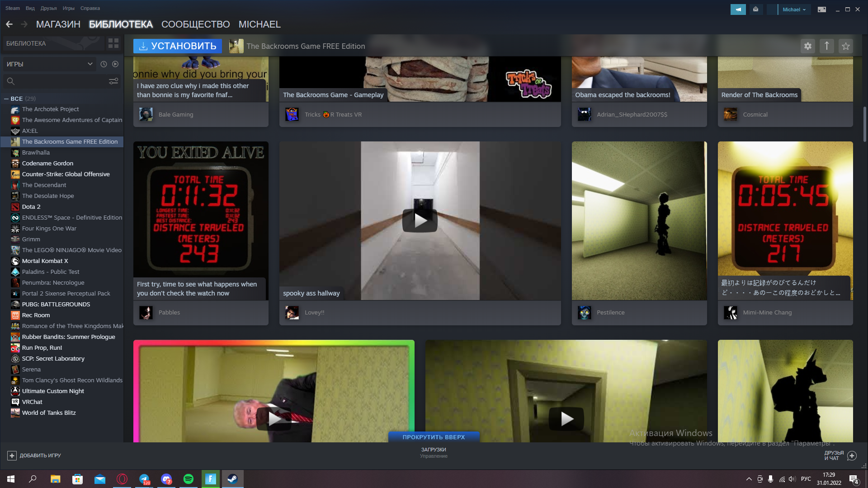Open ДРУЗЬЯ И ЧАТ panel
Screen dimensions: 868x488
point(834,455)
